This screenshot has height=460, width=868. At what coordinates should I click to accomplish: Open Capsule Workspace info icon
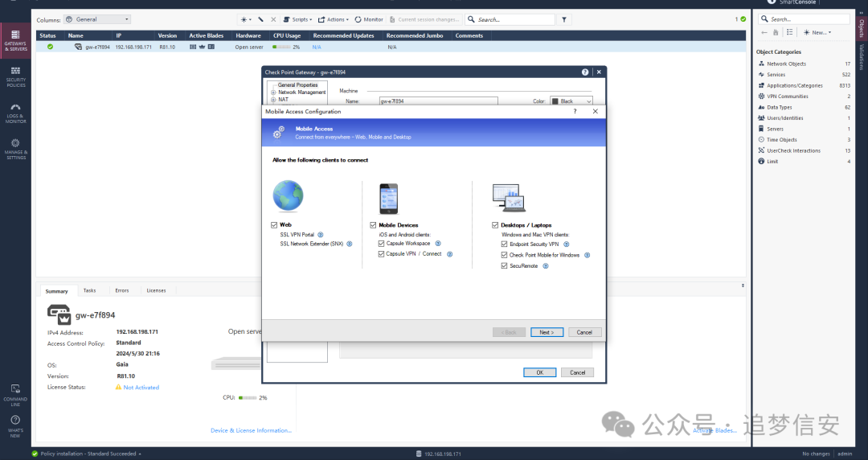click(438, 244)
